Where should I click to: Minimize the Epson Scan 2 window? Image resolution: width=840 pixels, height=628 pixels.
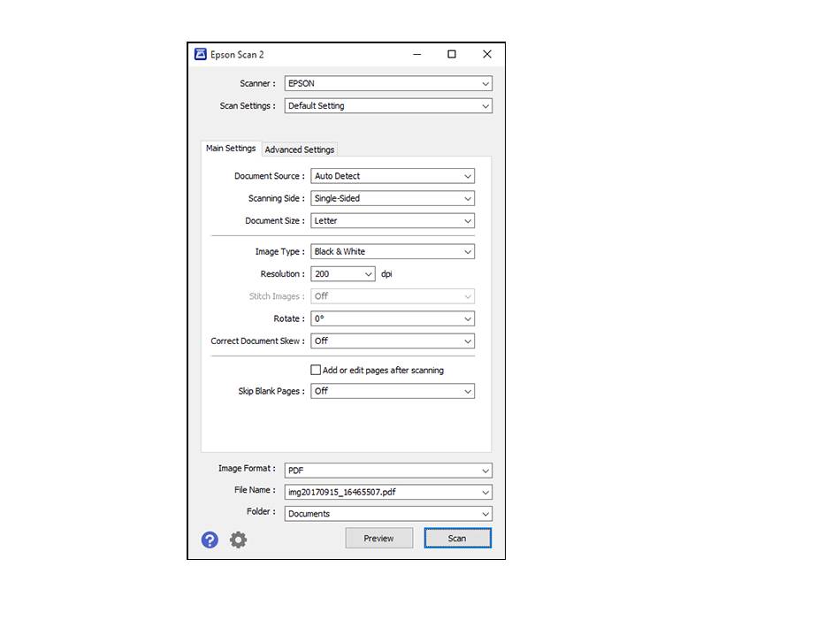click(x=417, y=54)
